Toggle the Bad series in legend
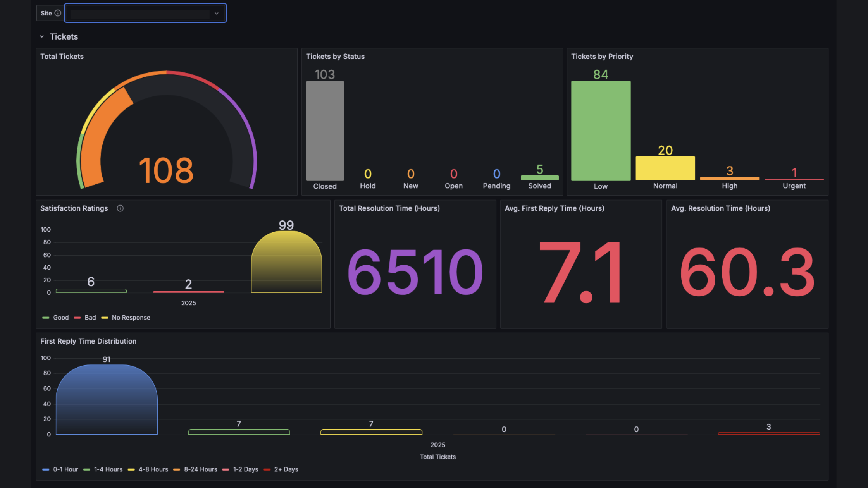868x488 pixels. pos(90,318)
